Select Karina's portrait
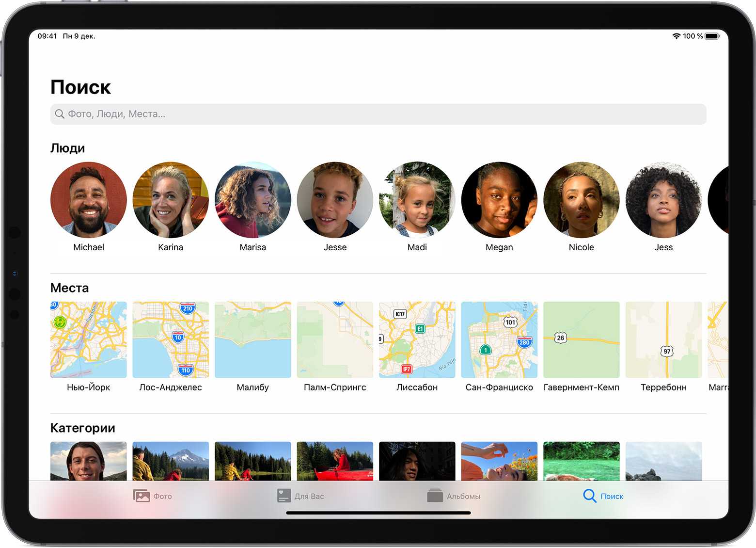Viewport: 756px width, 548px height. [171, 200]
